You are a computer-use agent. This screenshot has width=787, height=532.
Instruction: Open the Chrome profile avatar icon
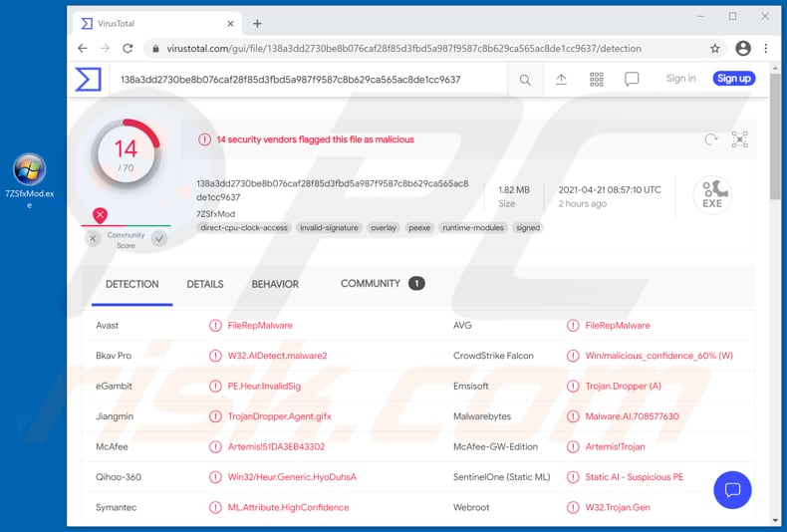743,48
